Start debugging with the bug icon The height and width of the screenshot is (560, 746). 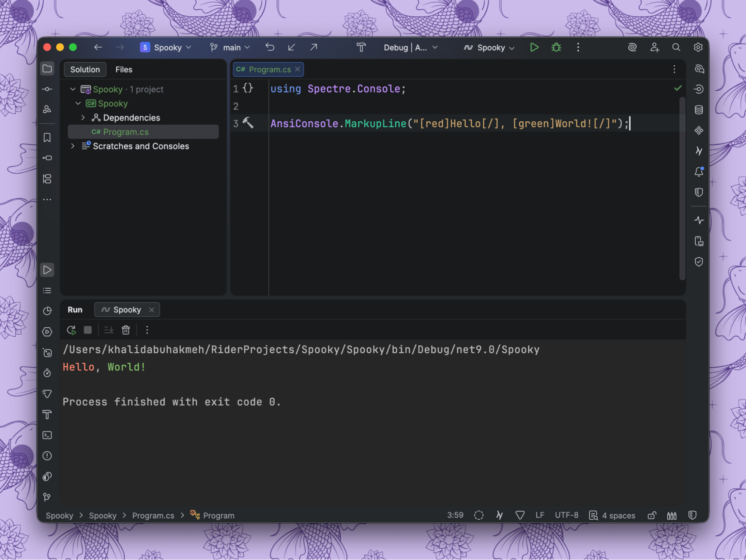[x=556, y=47]
